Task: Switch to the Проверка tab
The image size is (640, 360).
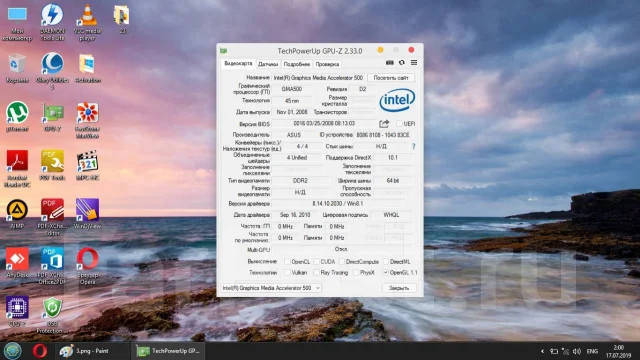Action: (x=327, y=64)
